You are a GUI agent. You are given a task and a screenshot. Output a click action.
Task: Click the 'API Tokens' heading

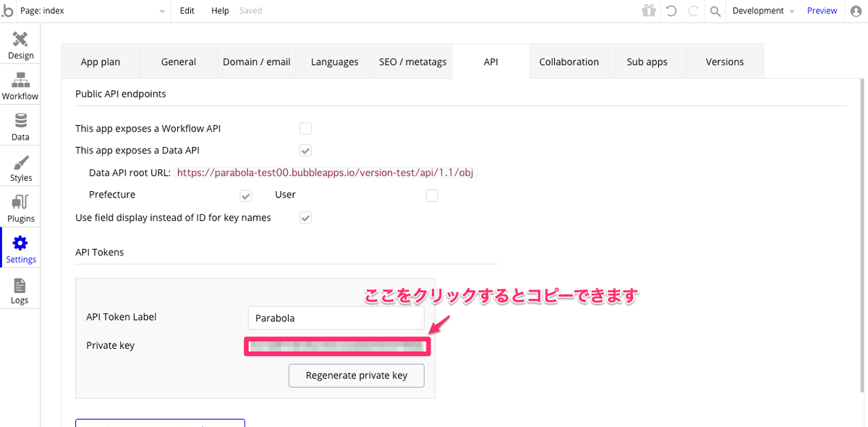[x=100, y=252]
